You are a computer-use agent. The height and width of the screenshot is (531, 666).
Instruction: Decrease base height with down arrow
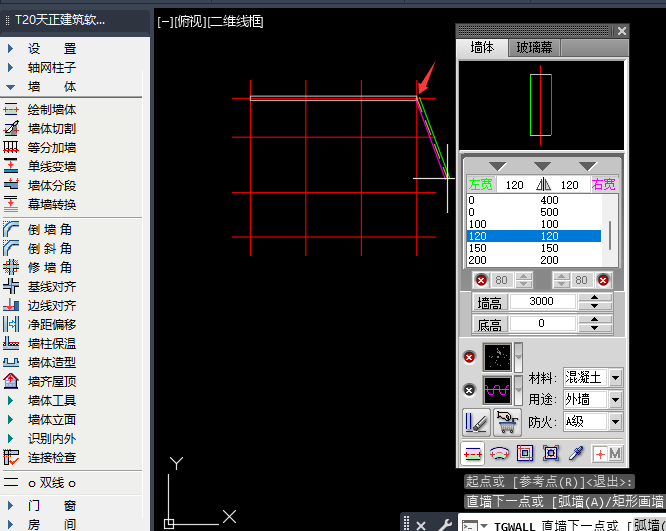595,328
